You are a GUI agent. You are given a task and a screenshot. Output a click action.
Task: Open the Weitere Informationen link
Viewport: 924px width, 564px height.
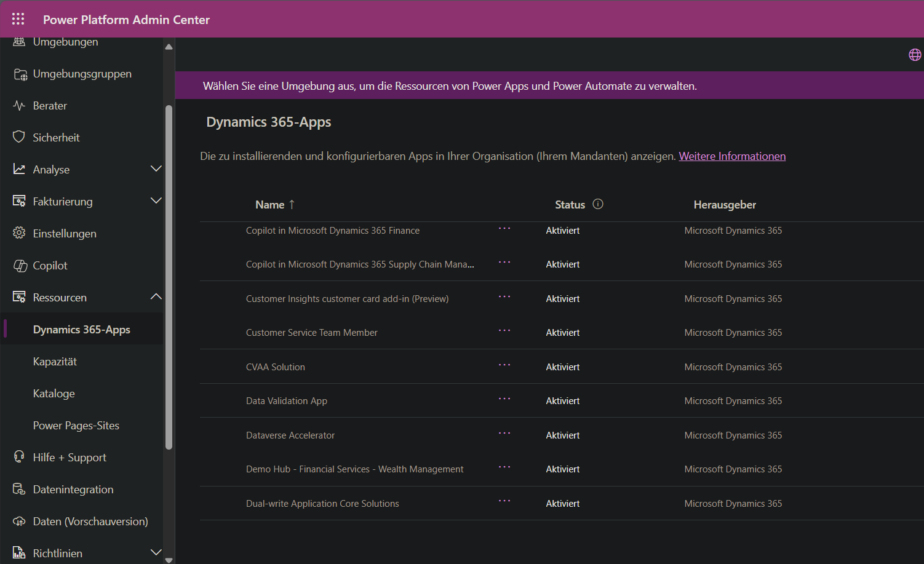[x=732, y=156]
